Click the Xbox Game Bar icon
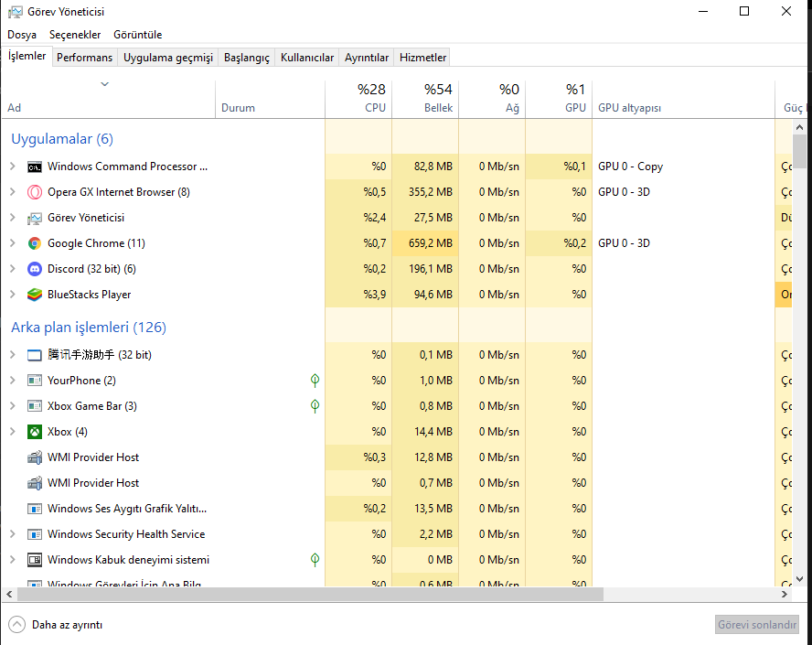The height and width of the screenshot is (645, 812). 34,406
